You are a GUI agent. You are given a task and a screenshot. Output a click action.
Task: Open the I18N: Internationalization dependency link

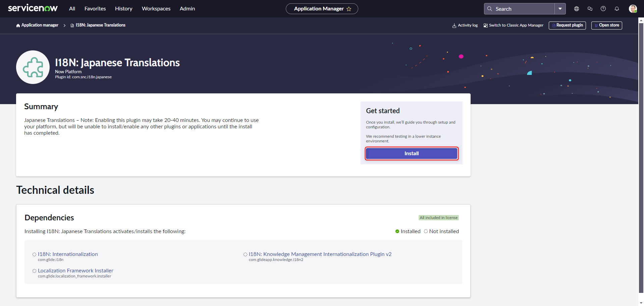click(x=68, y=254)
